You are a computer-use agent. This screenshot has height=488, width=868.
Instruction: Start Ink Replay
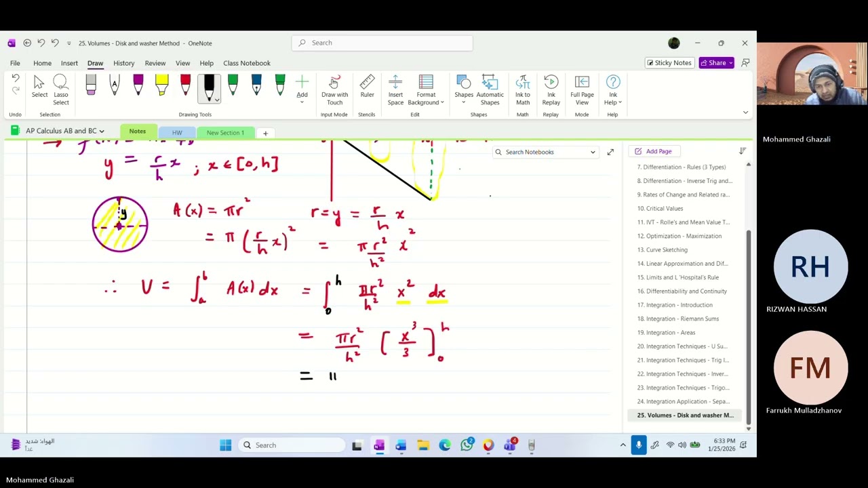click(551, 90)
